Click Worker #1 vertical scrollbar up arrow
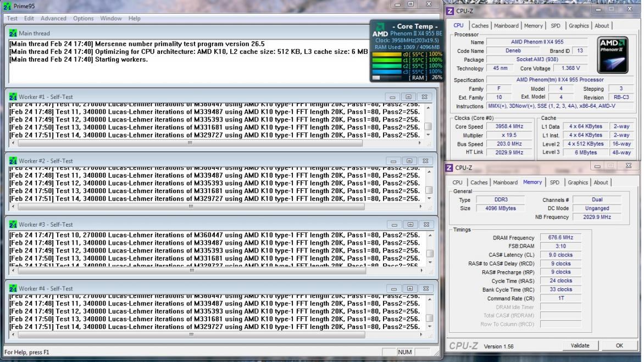The height and width of the screenshot is (362, 644). pyautogui.click(x=429, y=108)
